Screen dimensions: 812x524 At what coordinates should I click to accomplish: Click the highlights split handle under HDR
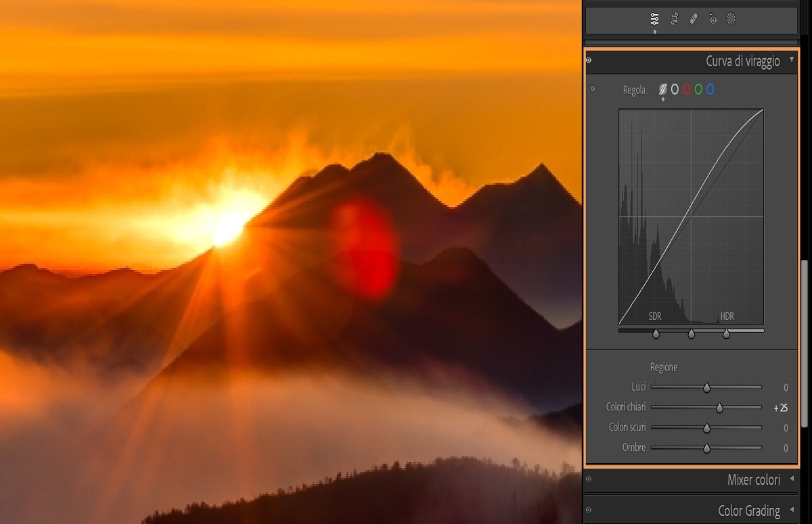[726, 334]
